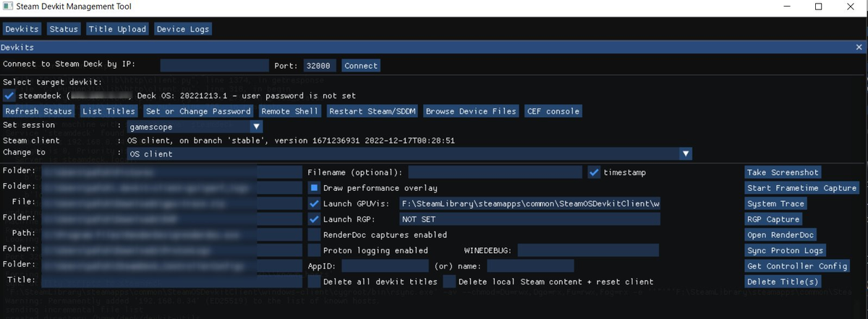Click the app icon in the title bar
This screenshot has height=319, width=868.
pyautogui.click(x=7, y=7)
